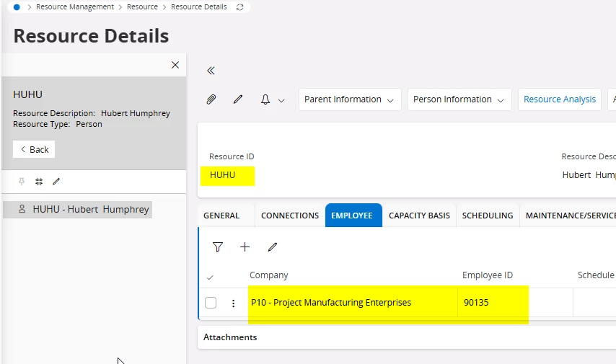Viewport: 616px width, 364px height.
Task: Toggle the select-all rows checkmark header
Action: (x=210, y=277)
